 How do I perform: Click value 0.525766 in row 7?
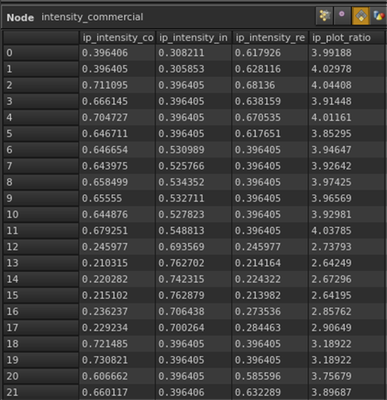tap(181, 166)
